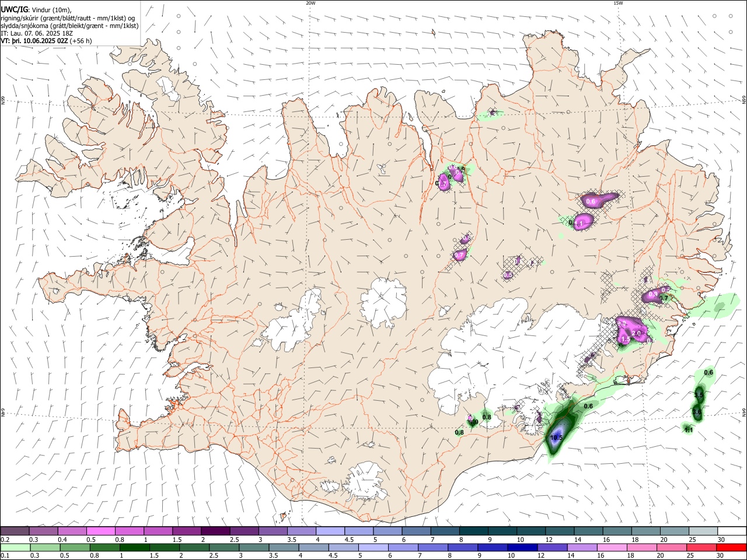The width and height of the screenshot is (747, 560).
Task: Pick the light pink 16–18 lower legend swatch
Action: [x=612, y=547]
